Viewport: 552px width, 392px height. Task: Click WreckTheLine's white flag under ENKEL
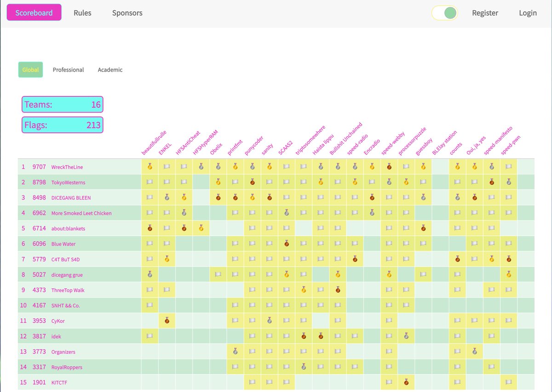[167, 167]
